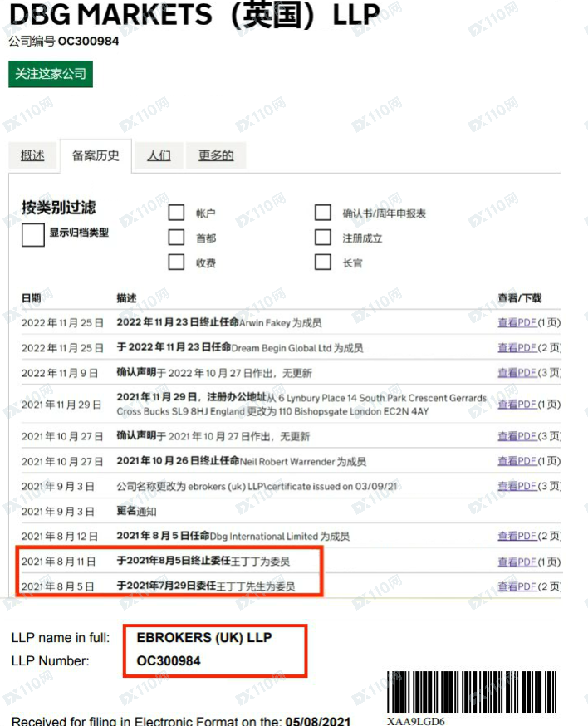
Task: View PDF for Arwin Fakey termination filing
Action: click(517, 323)
